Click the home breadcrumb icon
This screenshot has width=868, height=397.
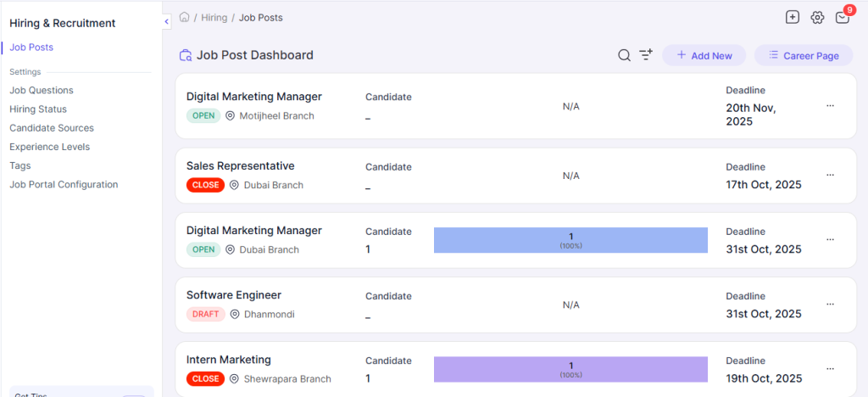click(x=184, y=17)
